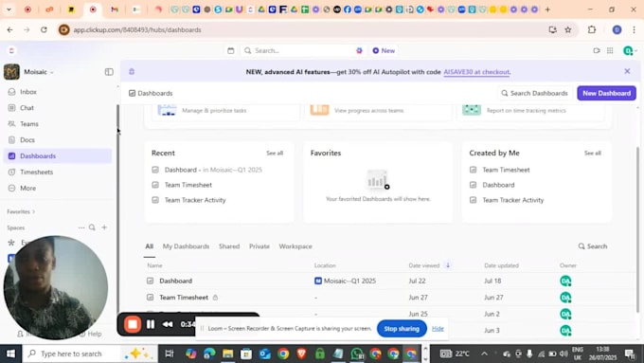
Task: Open Task View on taskbar
Action: [170, 354]
